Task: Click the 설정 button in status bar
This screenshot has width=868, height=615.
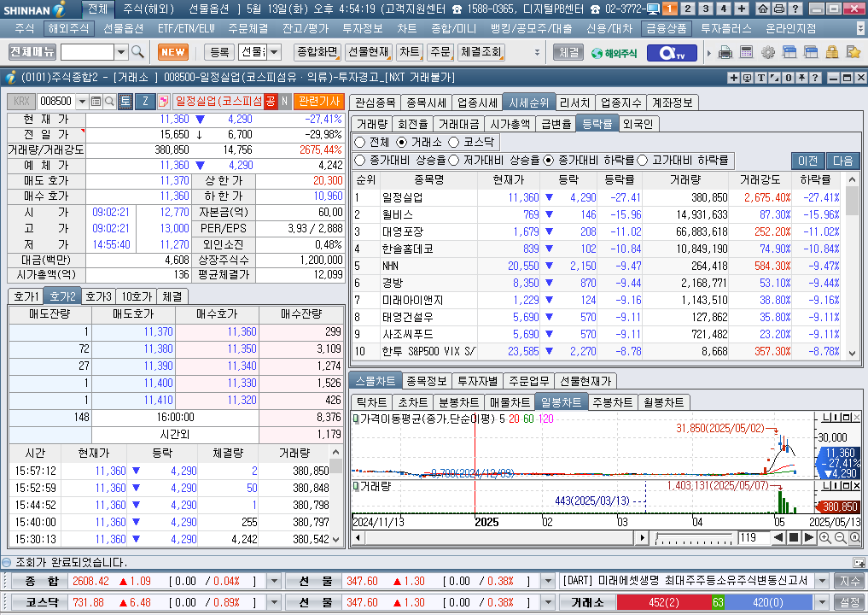Action: 850,602
